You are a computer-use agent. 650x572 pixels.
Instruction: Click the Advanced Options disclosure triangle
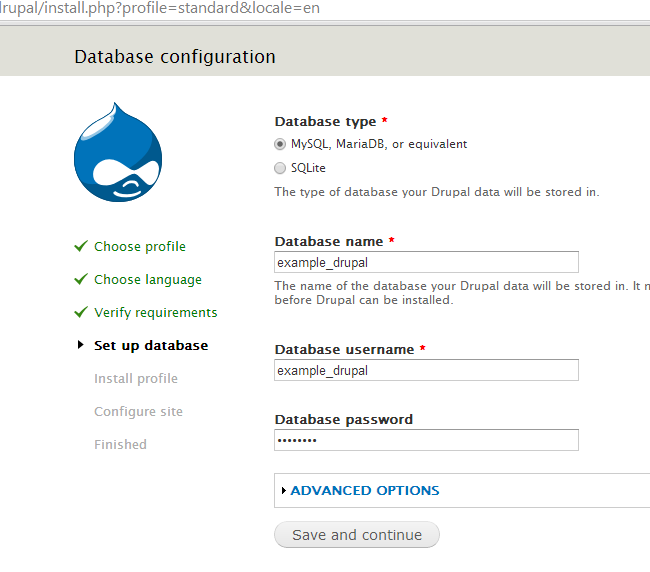pos(284,491)
